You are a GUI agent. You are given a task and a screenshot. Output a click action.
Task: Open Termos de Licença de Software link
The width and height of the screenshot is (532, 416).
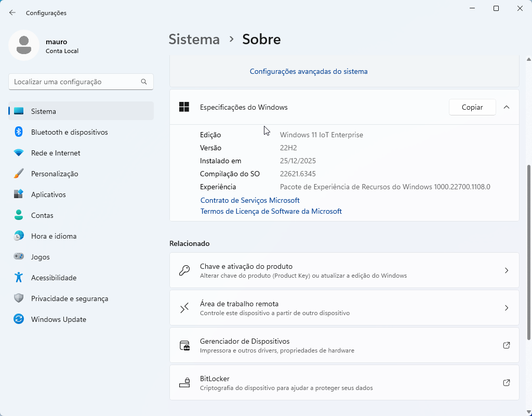point(271,211)
